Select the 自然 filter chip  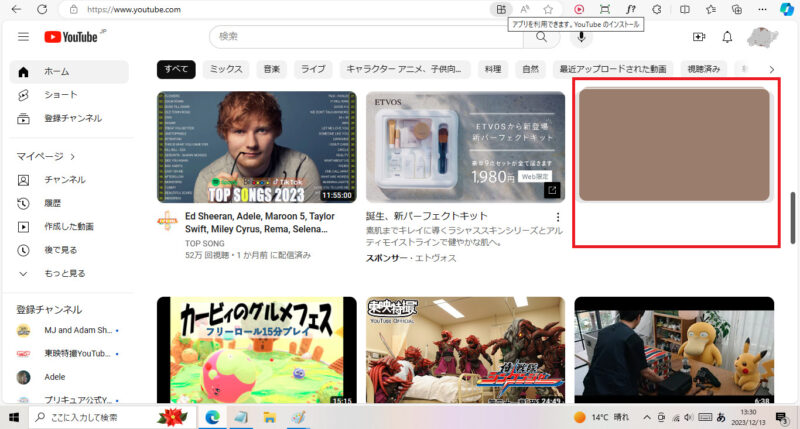531,69
